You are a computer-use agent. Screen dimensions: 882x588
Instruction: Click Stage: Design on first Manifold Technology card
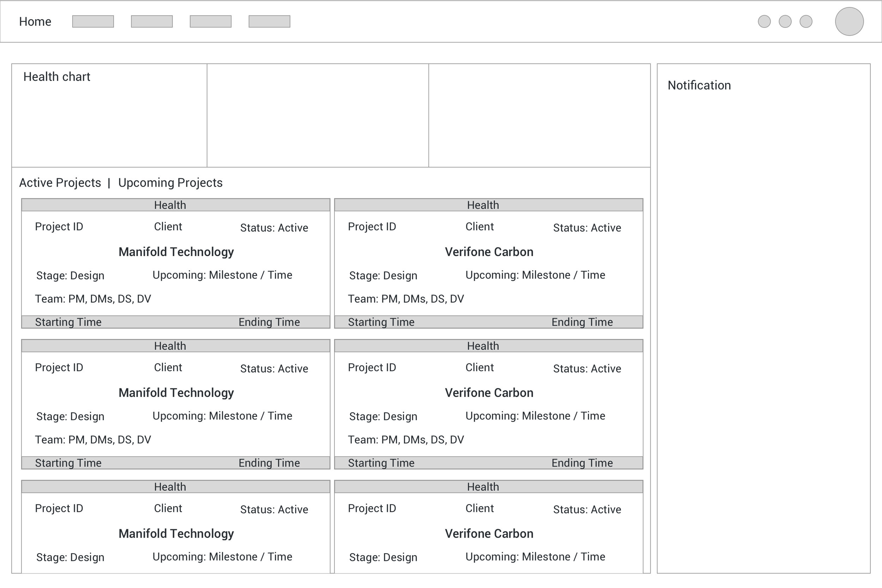tap(70, 275)
